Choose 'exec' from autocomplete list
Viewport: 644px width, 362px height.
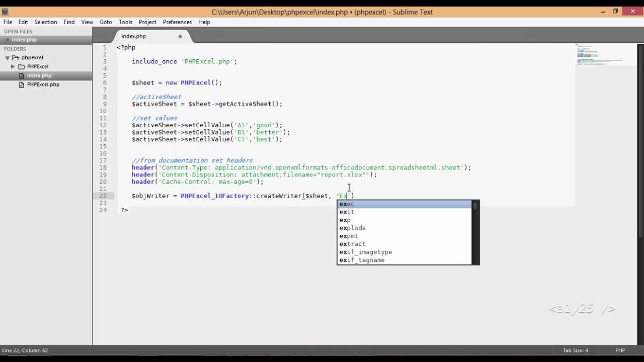pyautogui.click(x=405, y=204)
